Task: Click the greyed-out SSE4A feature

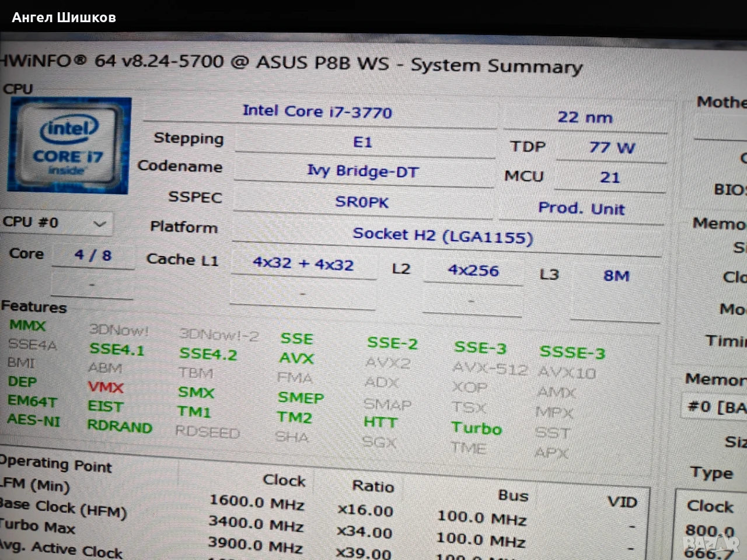Action: point(33,345)
